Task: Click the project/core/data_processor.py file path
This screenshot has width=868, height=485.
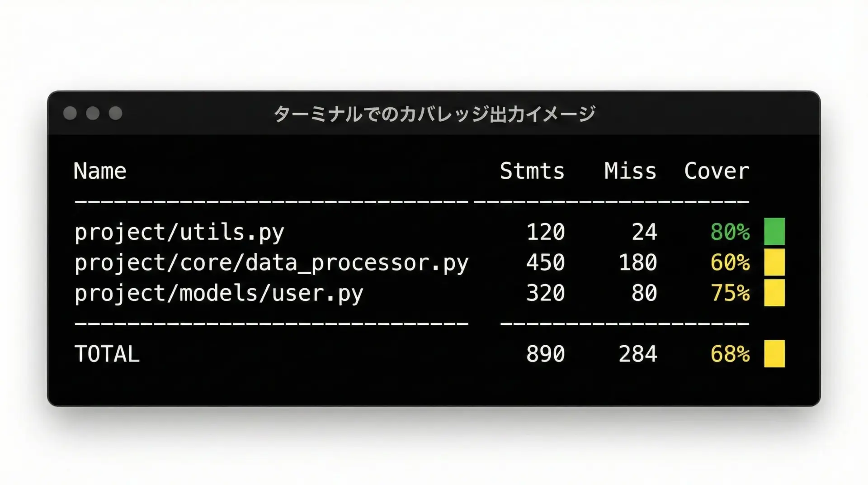Action: click(271, 263)
